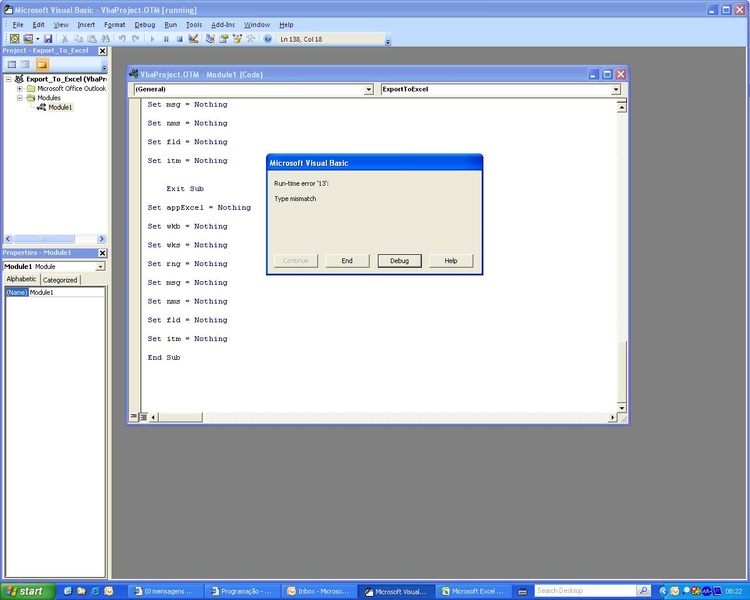The image size is (750, 600).
Task: Close the Project Explorer panel
Action: click(102, 51)
